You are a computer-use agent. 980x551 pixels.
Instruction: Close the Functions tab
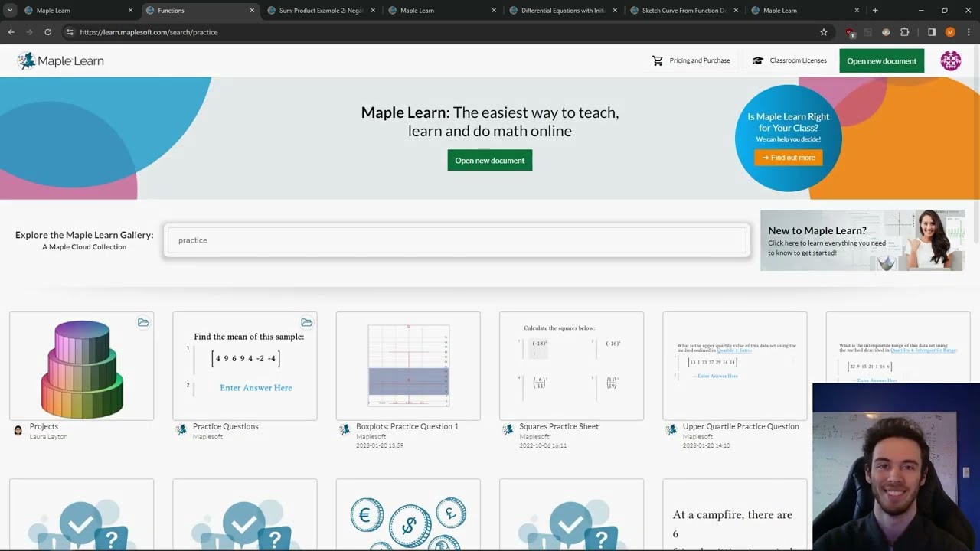click(x=252, y=11)
